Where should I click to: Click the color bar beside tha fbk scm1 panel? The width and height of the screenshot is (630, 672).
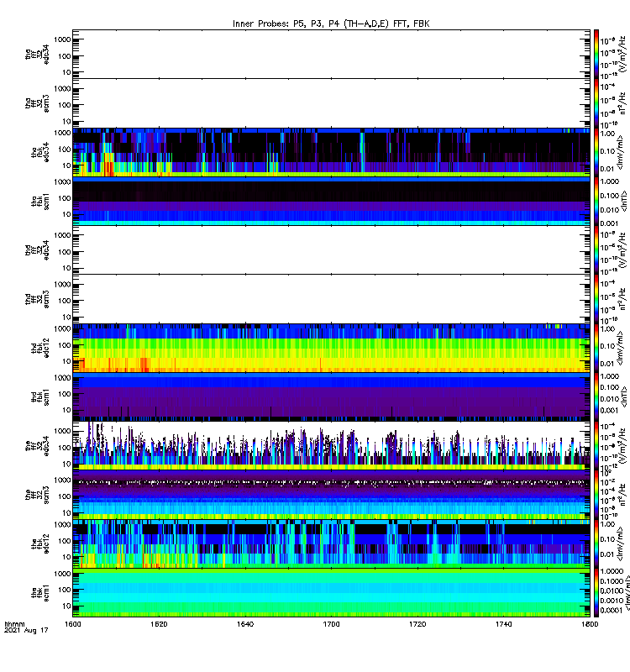[596, 201]
